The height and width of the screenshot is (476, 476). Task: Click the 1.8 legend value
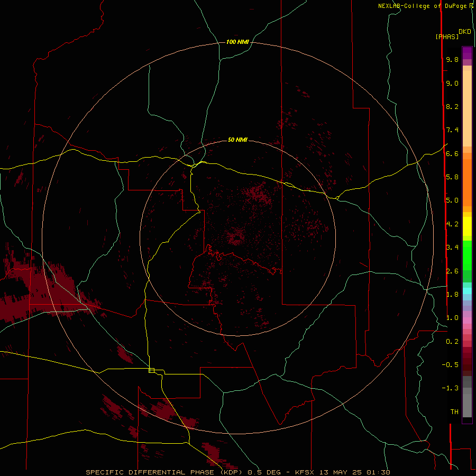coord(452,295)
